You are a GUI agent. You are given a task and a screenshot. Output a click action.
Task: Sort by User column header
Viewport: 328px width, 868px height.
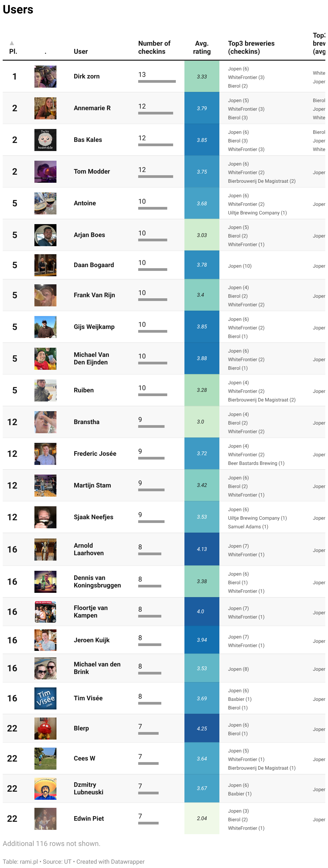(x=81, y=51)
